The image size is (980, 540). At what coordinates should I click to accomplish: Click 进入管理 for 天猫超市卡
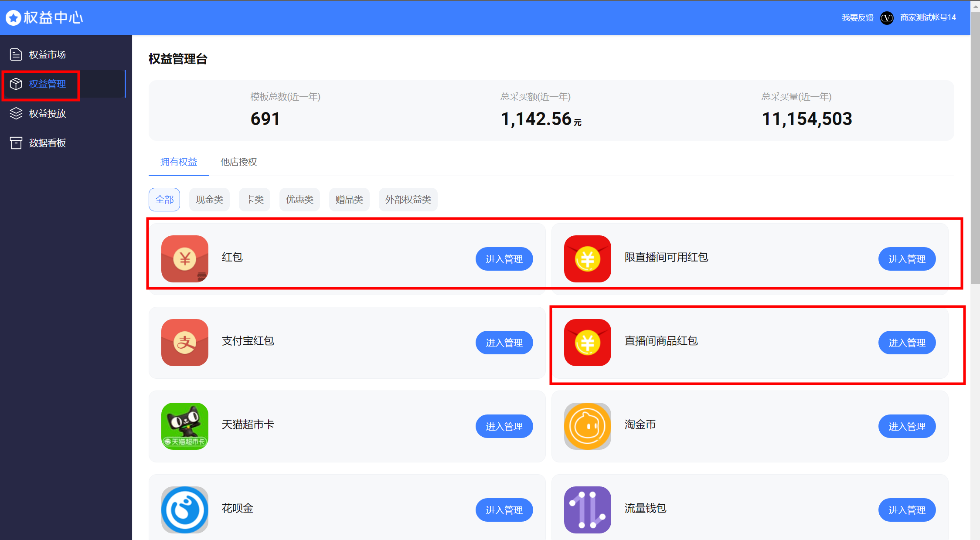(x=504, y=426)
